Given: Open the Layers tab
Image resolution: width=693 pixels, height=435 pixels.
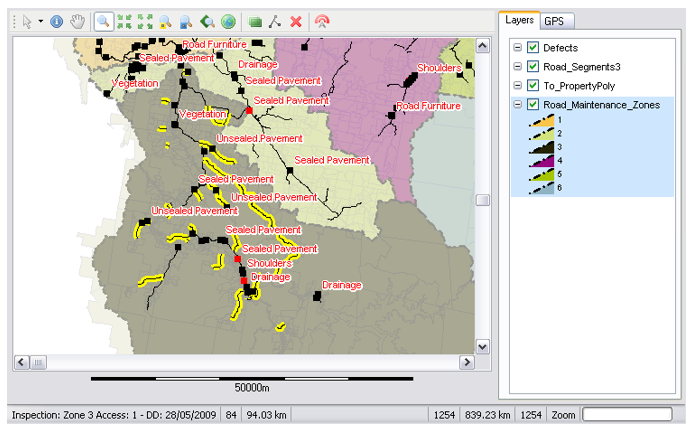Looking at the screenshot, I should [518, 20].
